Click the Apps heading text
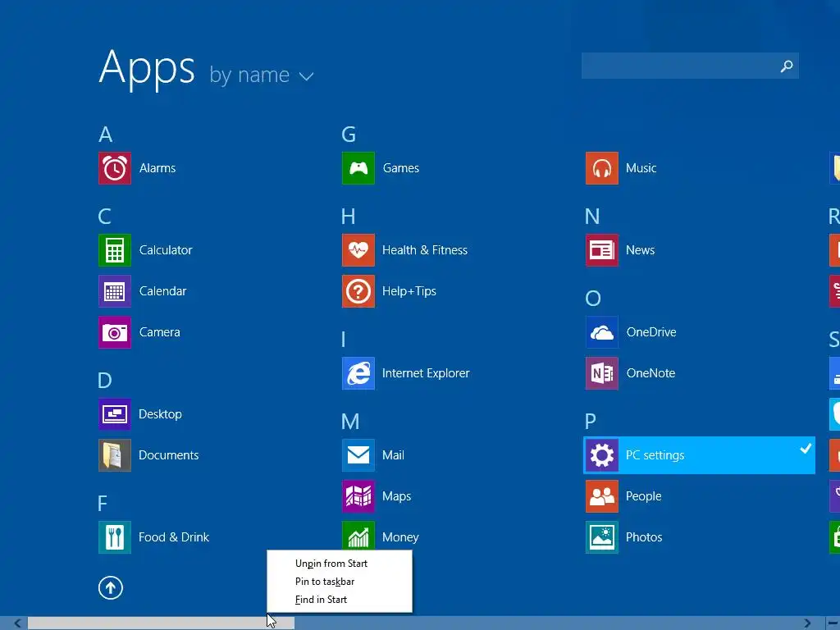 [x=147, y=69]
